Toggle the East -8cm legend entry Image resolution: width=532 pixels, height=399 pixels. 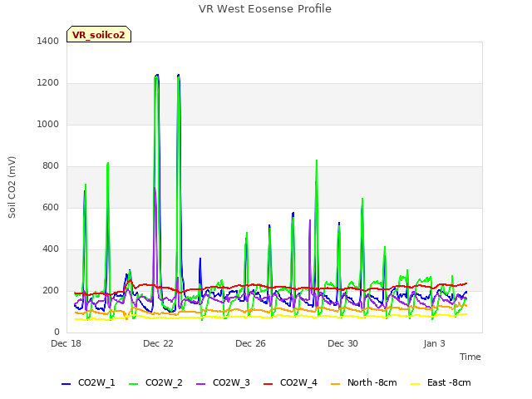tap(441, 382)
